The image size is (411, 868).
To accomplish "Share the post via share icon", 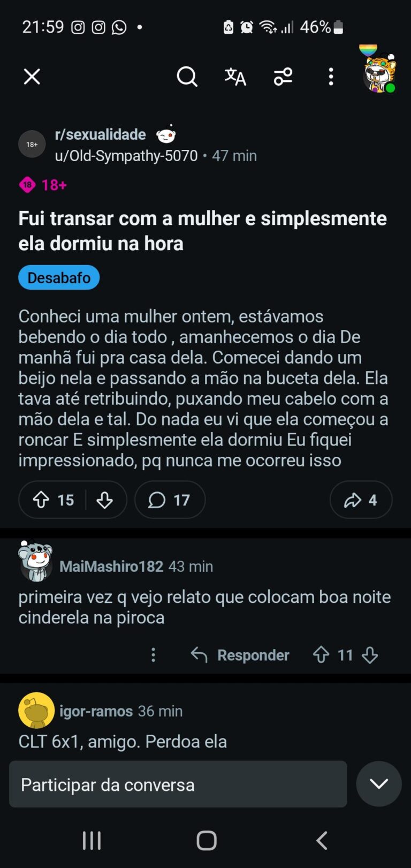I will point(361,500).
